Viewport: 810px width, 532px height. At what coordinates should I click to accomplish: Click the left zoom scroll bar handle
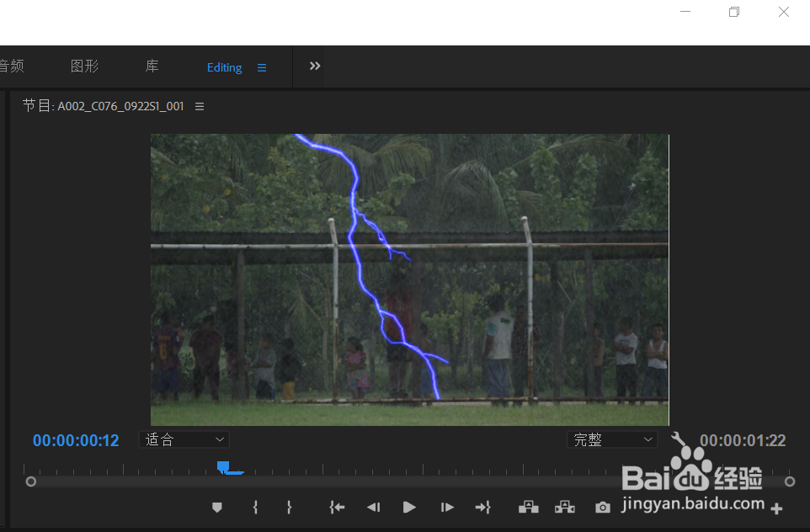point(31,481)
